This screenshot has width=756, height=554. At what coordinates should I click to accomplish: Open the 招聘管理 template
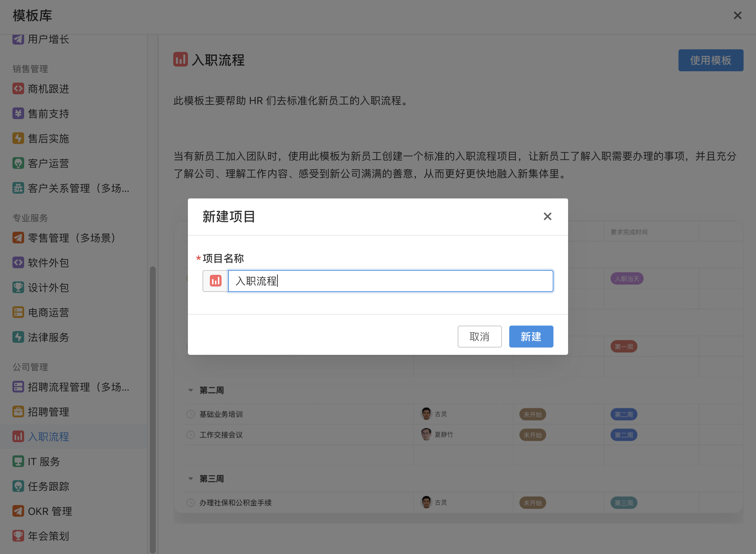pyautogui.click(x=48, y=412)
